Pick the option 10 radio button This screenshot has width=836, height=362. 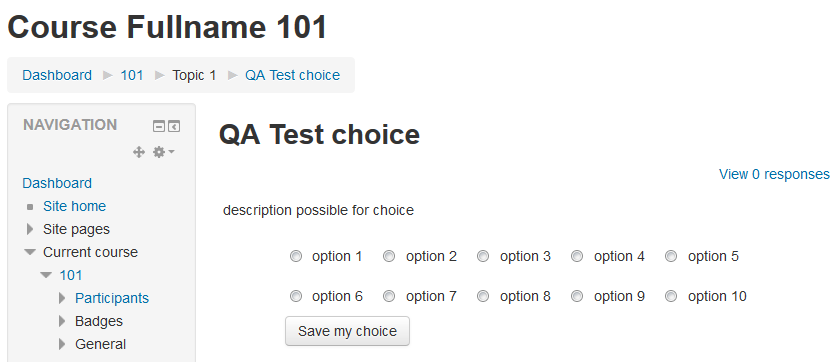point(671,296)
